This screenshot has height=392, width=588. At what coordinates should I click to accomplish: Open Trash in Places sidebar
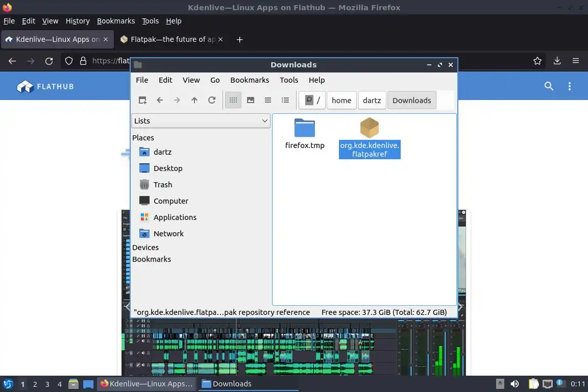coord(162,185)
